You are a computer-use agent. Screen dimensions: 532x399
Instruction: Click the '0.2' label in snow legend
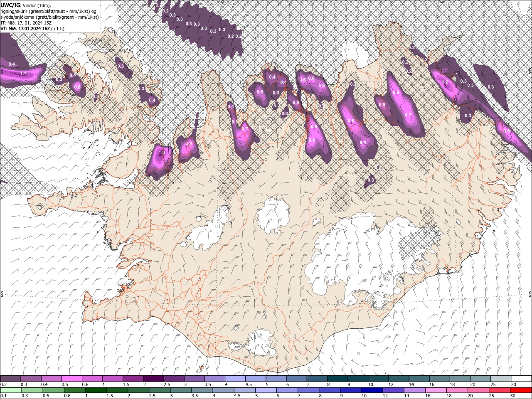(4, 384)
